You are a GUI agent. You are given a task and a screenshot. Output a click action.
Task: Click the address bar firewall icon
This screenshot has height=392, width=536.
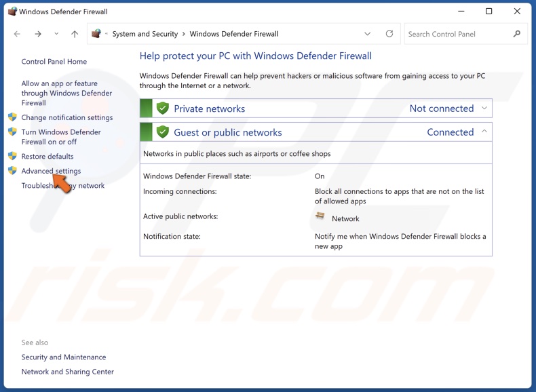(96, 34)
